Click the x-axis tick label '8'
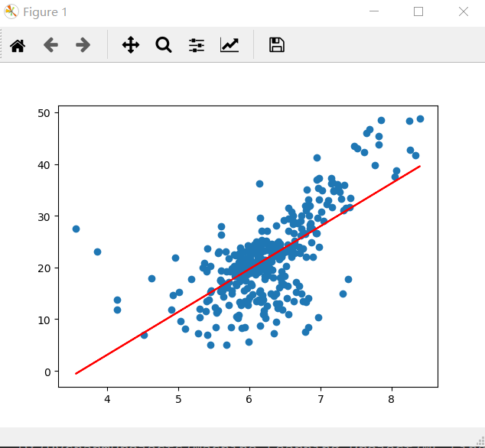The height and width of the screenshot is (448, 485). click(x=391, y=399)
